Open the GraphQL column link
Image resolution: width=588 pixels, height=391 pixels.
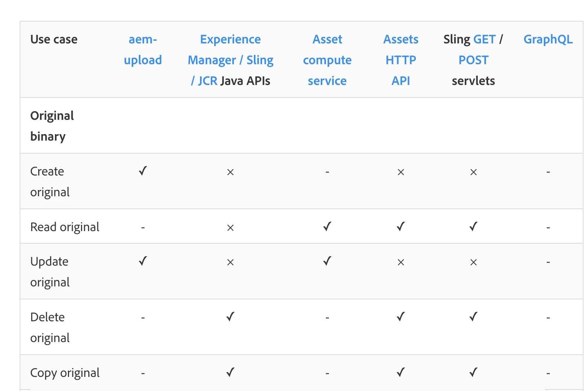548,39
